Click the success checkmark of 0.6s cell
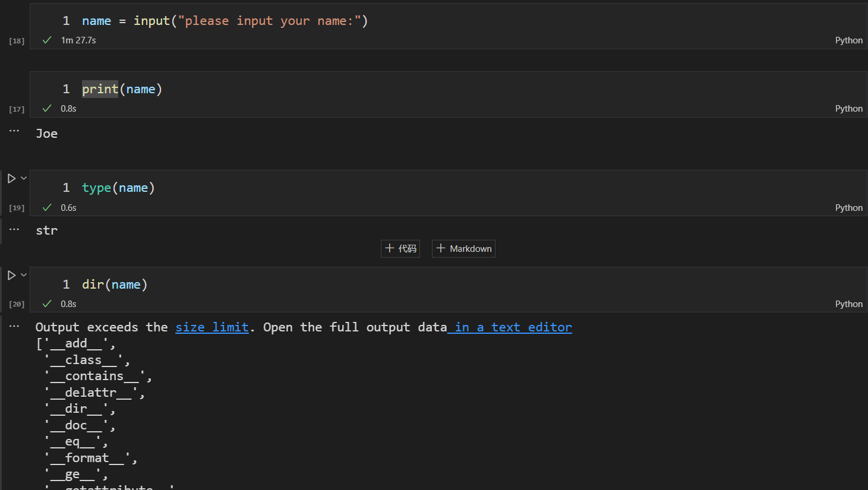Viewport: 868px width, 490px height. coord(47,208)
